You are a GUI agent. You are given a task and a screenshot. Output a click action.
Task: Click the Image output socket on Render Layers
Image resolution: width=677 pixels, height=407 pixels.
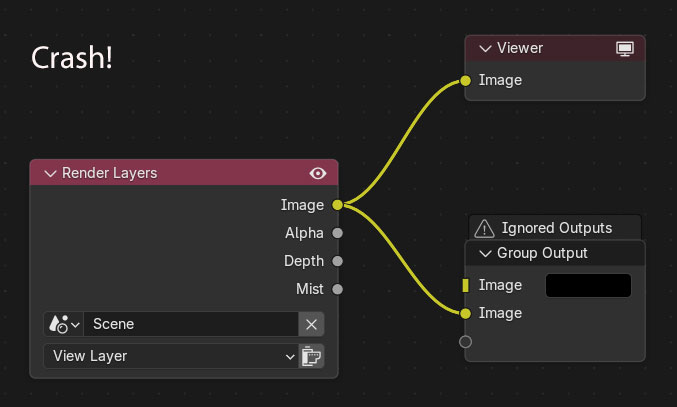[x=337, y=205]
